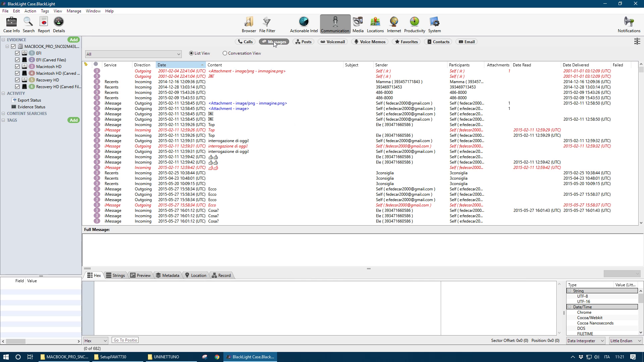Screen dimensions: 644x362
Task: Select the Conversation View radio button
Action: [x=225, y=53]
